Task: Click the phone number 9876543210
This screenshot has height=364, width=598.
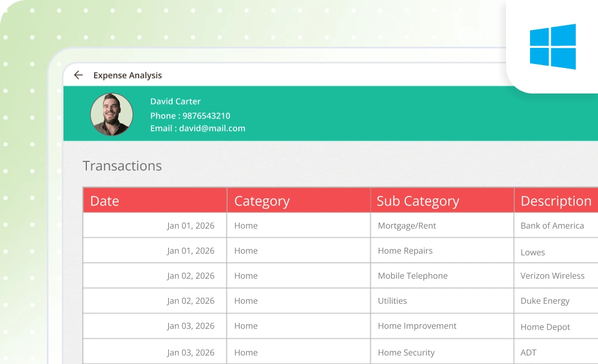Action: click(207, 116)
